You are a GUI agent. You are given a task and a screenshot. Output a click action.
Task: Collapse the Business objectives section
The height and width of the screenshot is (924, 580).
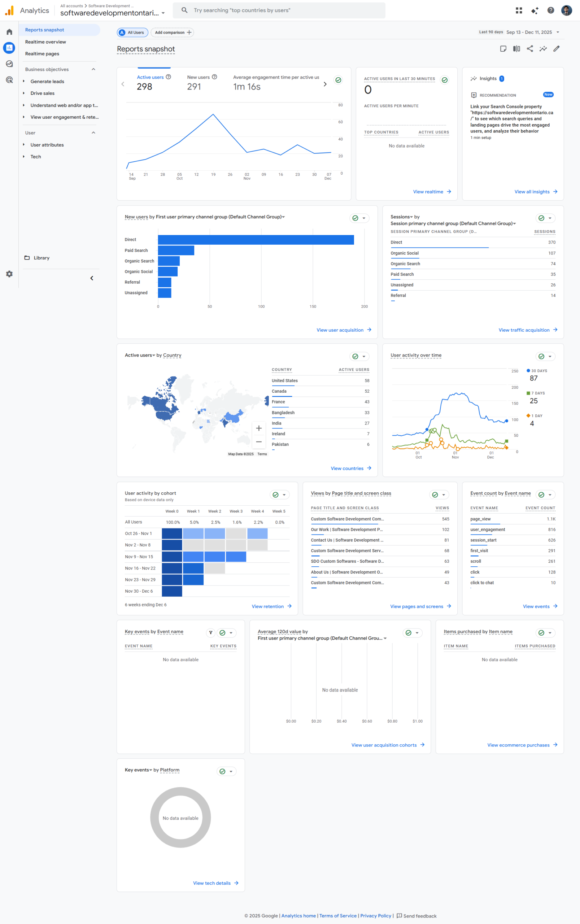pos(93,69)
